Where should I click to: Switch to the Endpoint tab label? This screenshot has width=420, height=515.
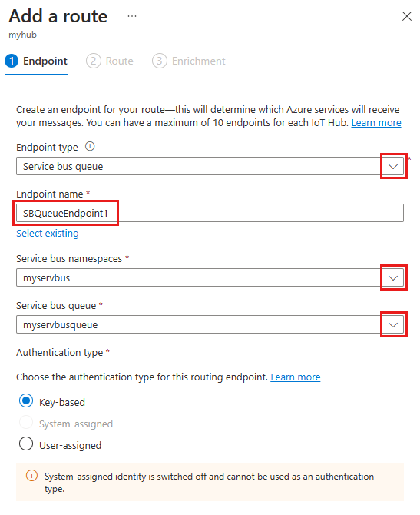[45, 61]
